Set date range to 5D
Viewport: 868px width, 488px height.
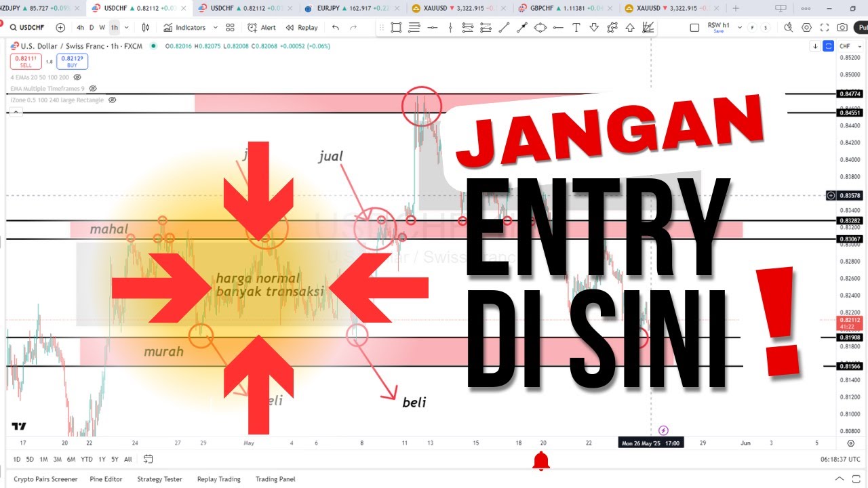30,460
